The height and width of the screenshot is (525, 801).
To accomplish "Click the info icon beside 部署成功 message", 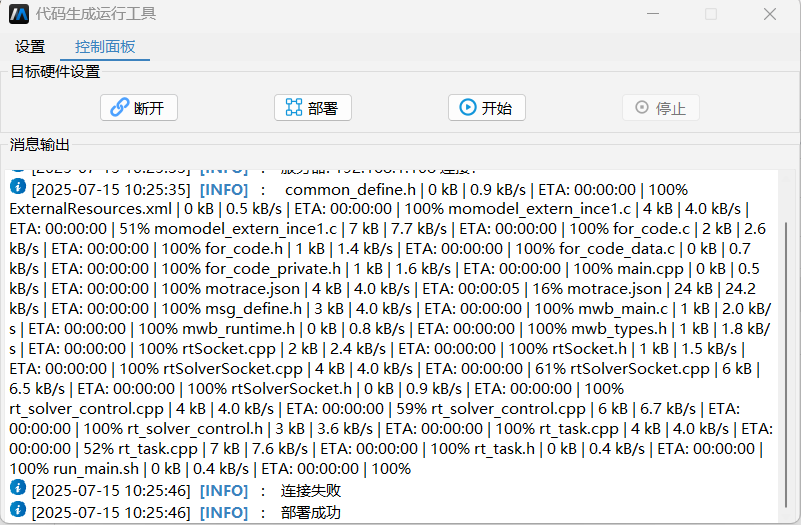I will 18,510.
